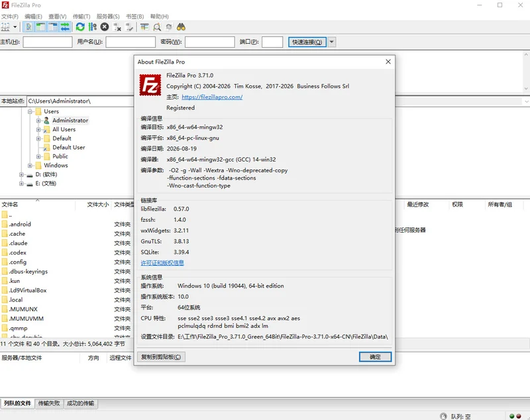530x420 pixels.
Task: Switch to the 成功的传输 tab
Action: [x=80, y=403]
